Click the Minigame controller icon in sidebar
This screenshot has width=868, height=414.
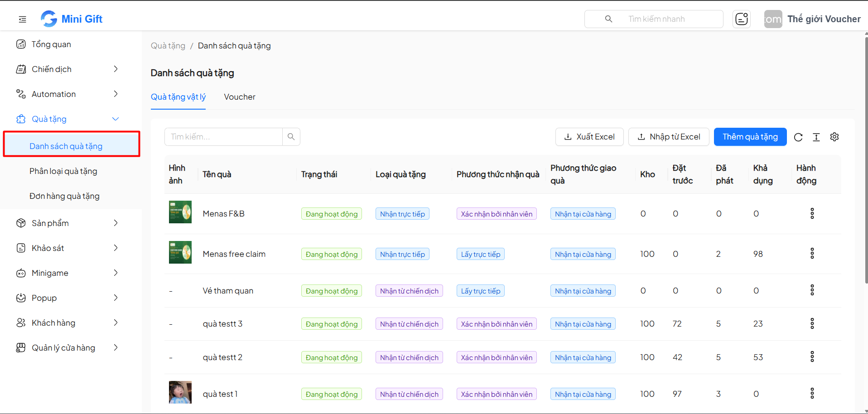tap(21, 273)
